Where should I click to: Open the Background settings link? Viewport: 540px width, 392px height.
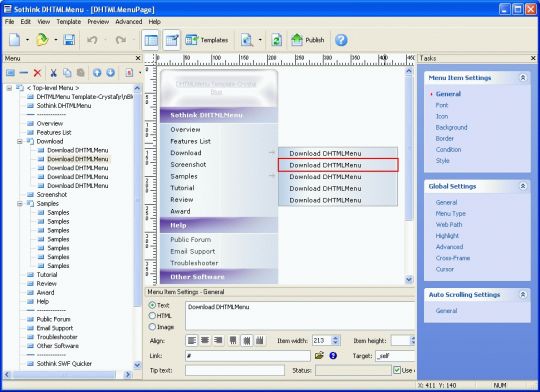[451, 127]
